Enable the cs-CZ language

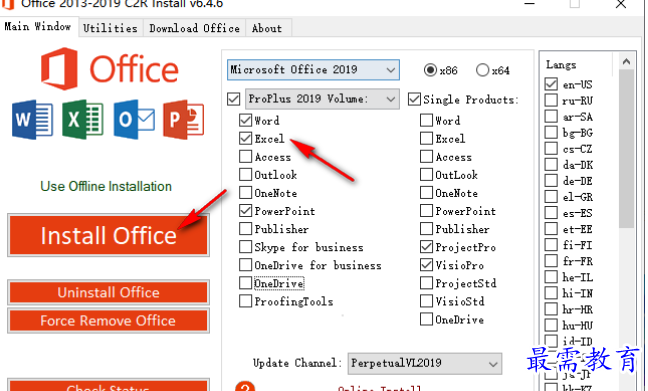[551, 148]
